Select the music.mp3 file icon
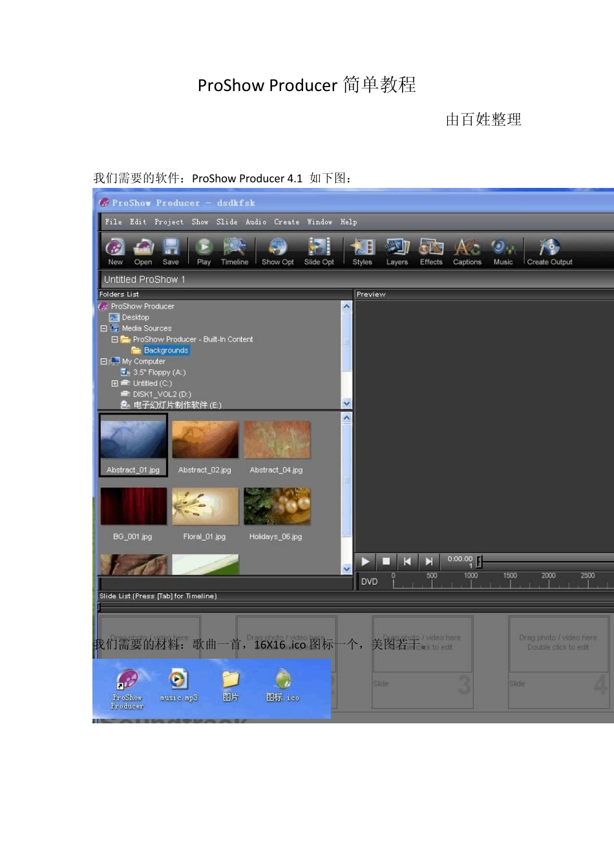The width and height of the screenshot is (614, 868). coord(178,686)
